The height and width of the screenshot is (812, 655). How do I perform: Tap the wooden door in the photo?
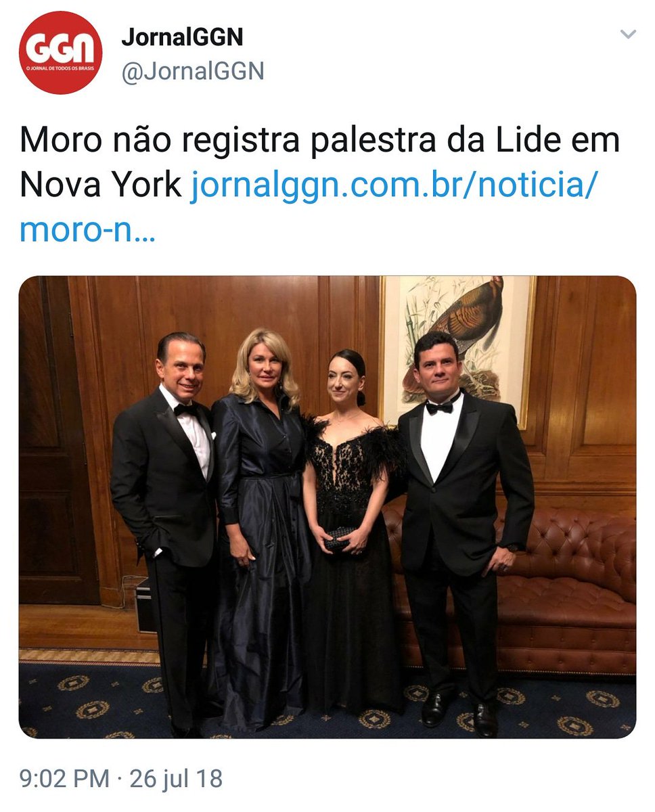click(x=58, y=440)
